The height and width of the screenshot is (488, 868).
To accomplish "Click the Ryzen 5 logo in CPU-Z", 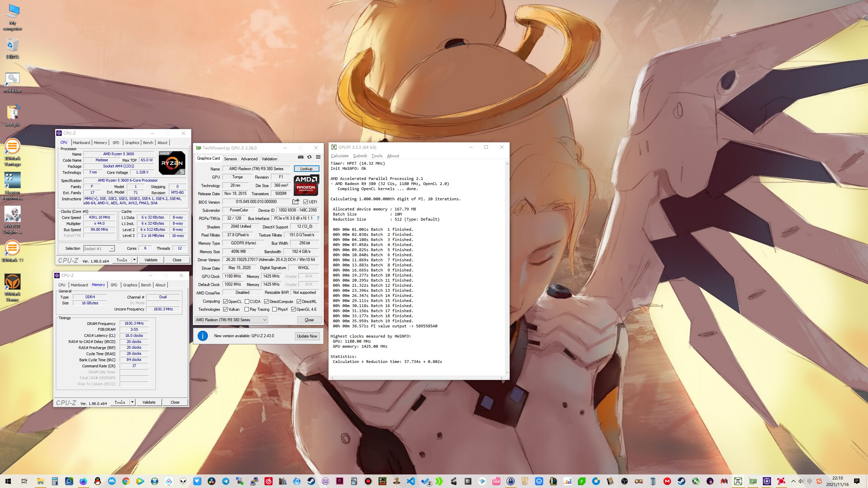I will click(x=172, y=163).
